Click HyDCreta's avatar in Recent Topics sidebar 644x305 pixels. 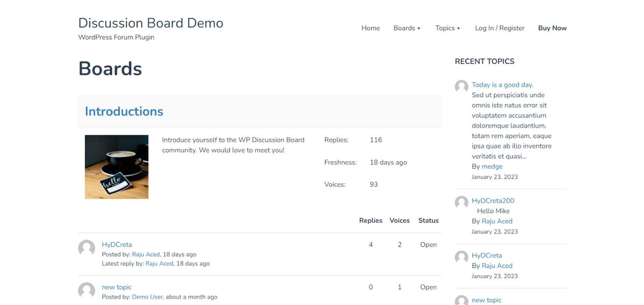click(461, 257)
